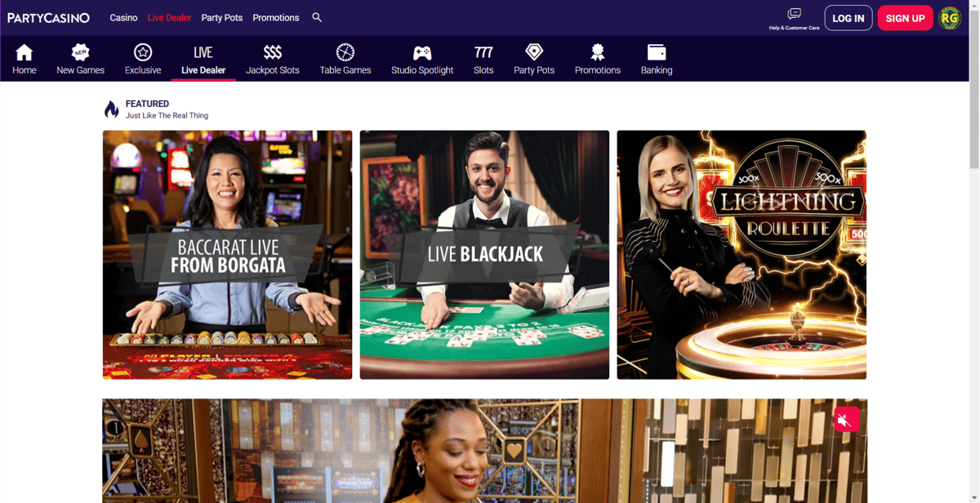Launch the Live Blackjack game tile

click(x=484, y=255)
